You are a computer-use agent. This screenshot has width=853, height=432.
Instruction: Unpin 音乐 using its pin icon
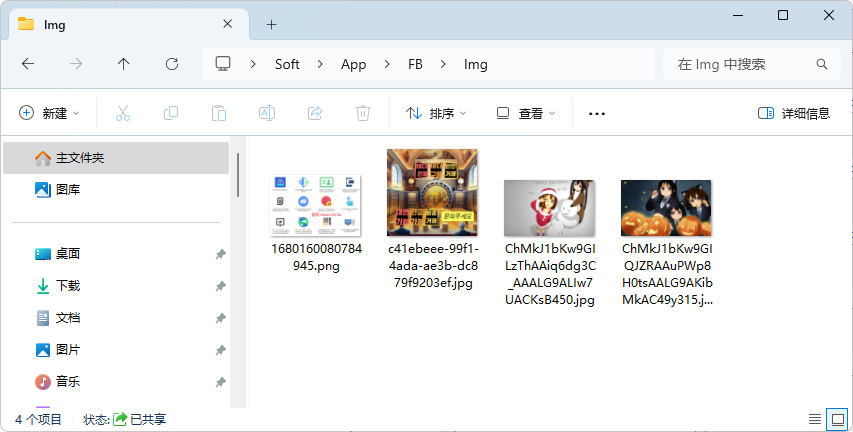[220, 382]
